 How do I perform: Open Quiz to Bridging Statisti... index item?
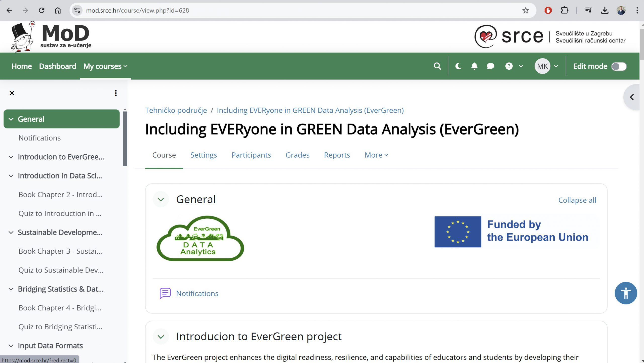click(x=60, y=327)
